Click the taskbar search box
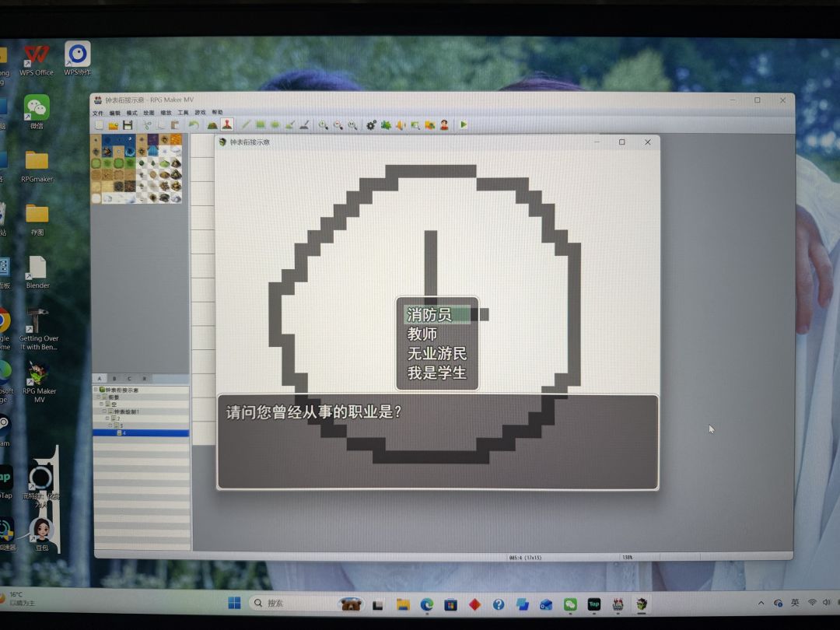The height and width of the screenshot is (630, 840). 306,604
